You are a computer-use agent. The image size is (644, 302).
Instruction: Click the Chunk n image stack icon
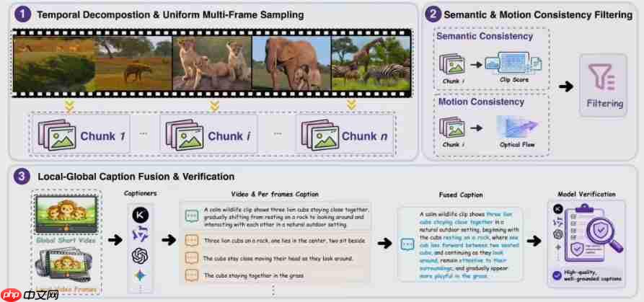(x=320, y=134)
